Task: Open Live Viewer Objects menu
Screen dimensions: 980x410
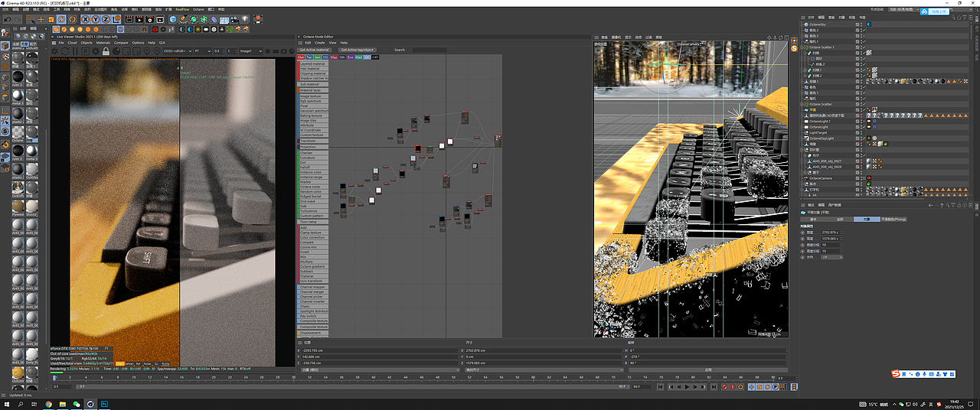Action: [x=87, y=43]
